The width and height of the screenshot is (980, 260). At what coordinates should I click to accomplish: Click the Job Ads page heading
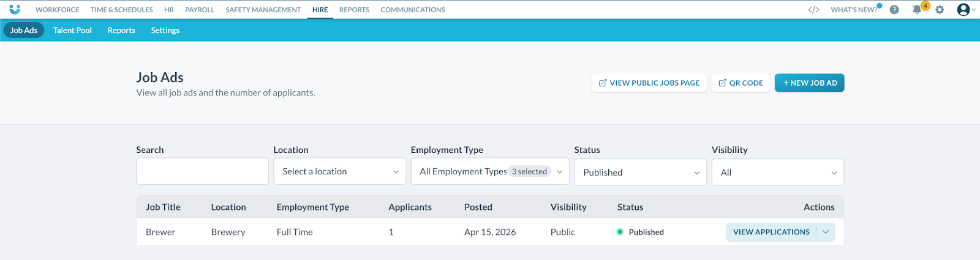click(x=160, y=78)
